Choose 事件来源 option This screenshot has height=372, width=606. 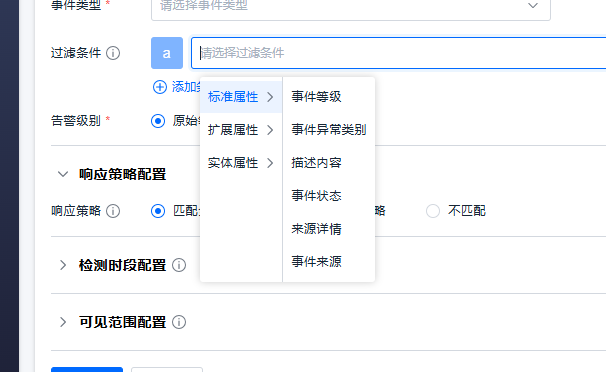[329, 262]
